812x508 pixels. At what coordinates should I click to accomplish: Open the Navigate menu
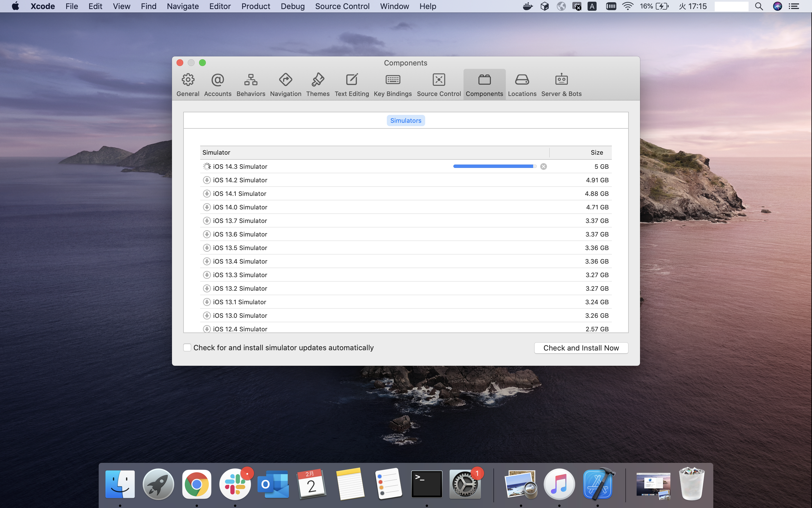pos(183,6)
